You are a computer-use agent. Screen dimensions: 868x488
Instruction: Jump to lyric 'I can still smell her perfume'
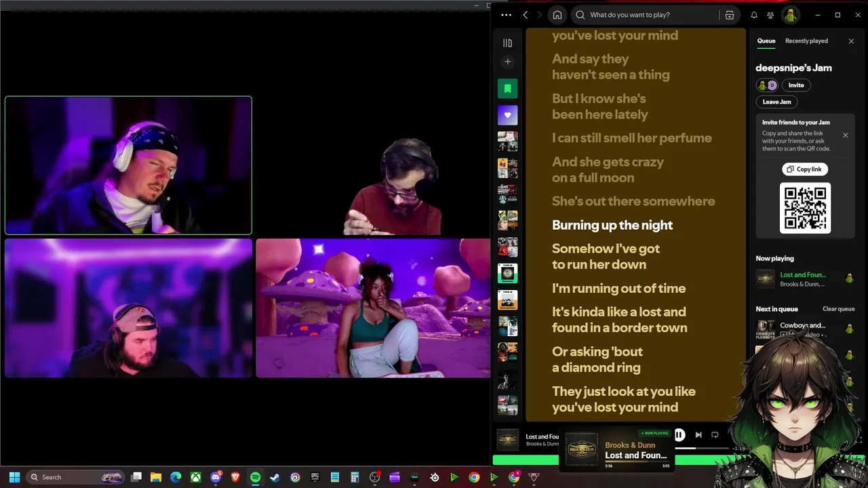[632, 138]
